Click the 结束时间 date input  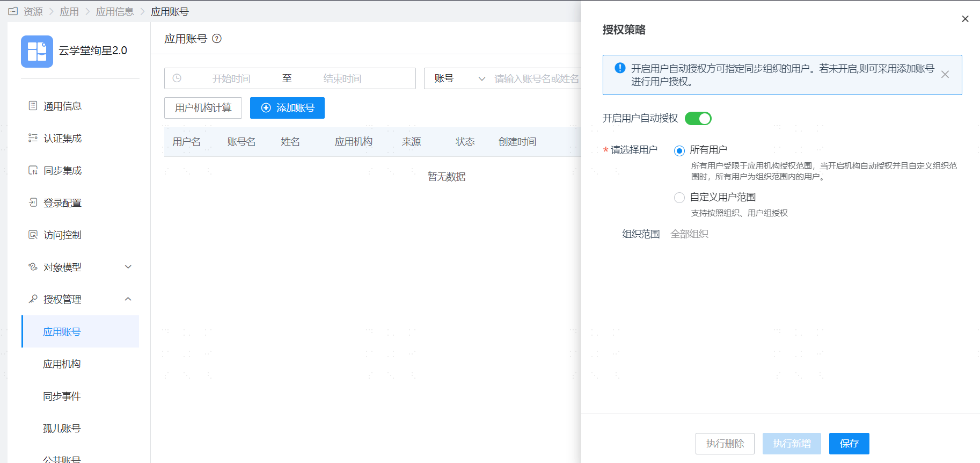point(342,78)
